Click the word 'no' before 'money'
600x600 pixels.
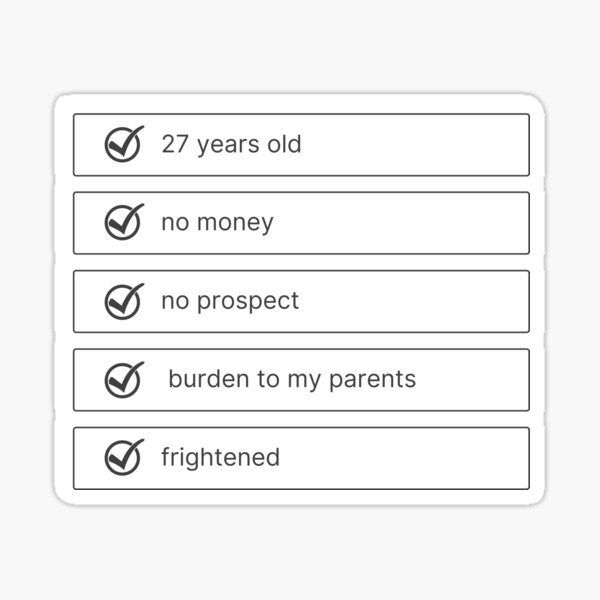[175, 223]
